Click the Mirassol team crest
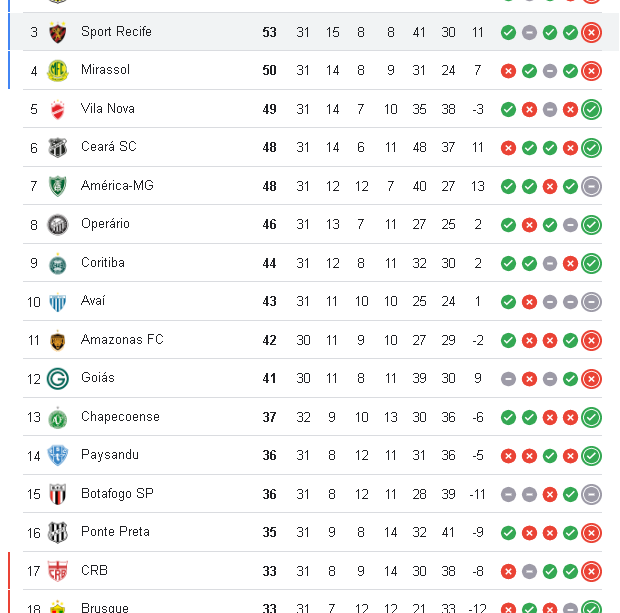The width and height of the screenshot is (620, 613). 57,70
